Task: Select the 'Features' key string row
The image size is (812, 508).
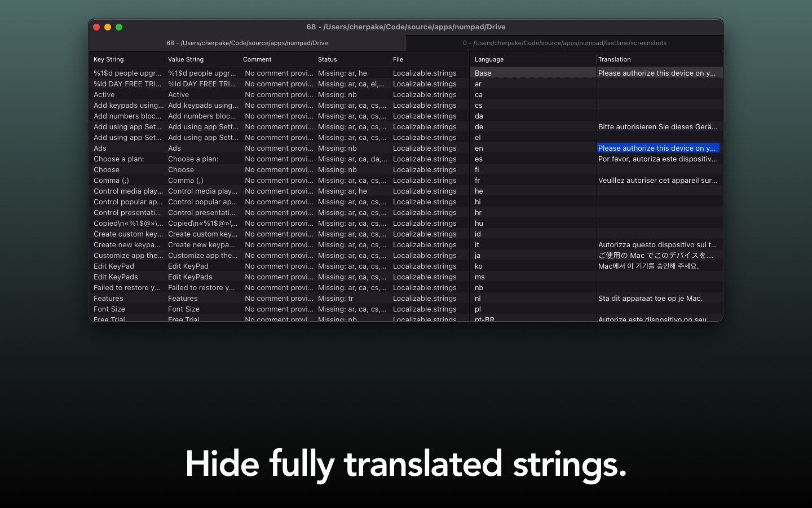Action: (279, 298)
